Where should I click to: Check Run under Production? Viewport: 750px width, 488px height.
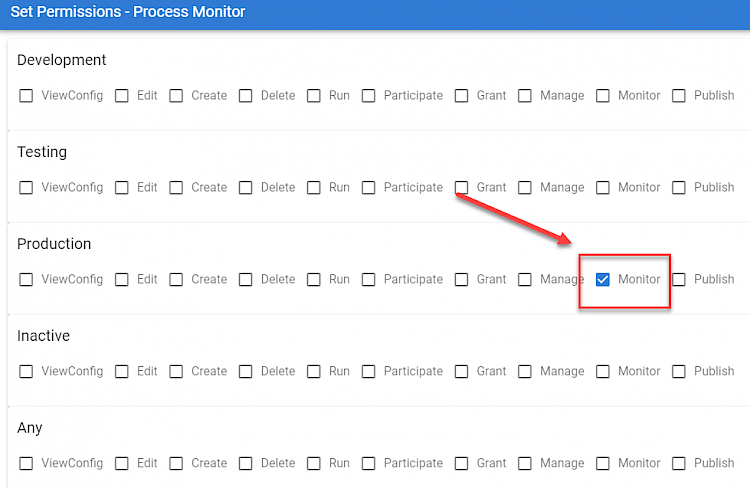point(314,279)
